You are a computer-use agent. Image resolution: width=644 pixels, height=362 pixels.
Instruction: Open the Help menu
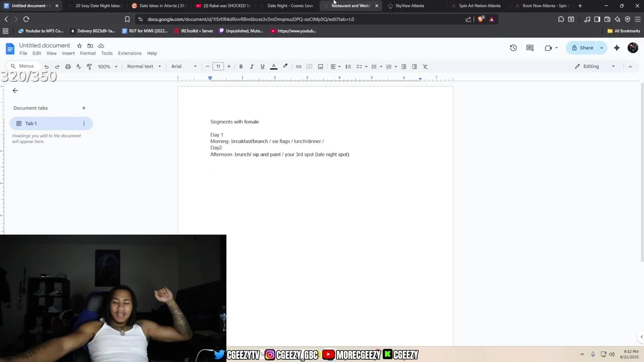click(x=152, y=53)
